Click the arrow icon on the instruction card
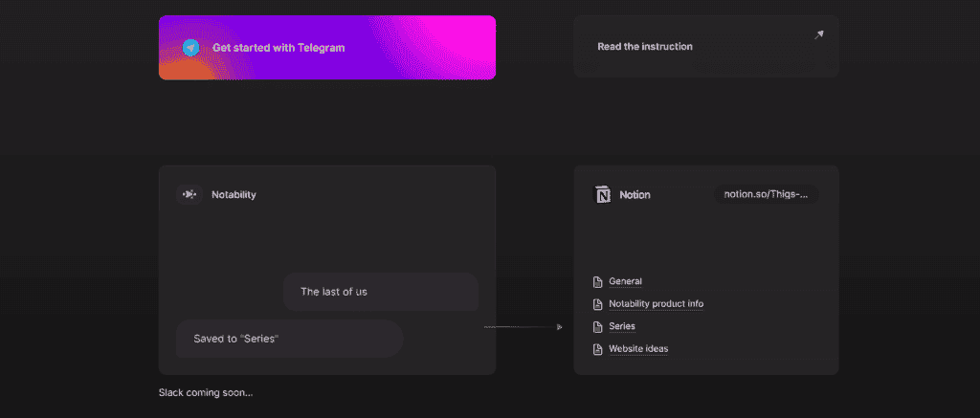The image size is (980, 418). 819,35
